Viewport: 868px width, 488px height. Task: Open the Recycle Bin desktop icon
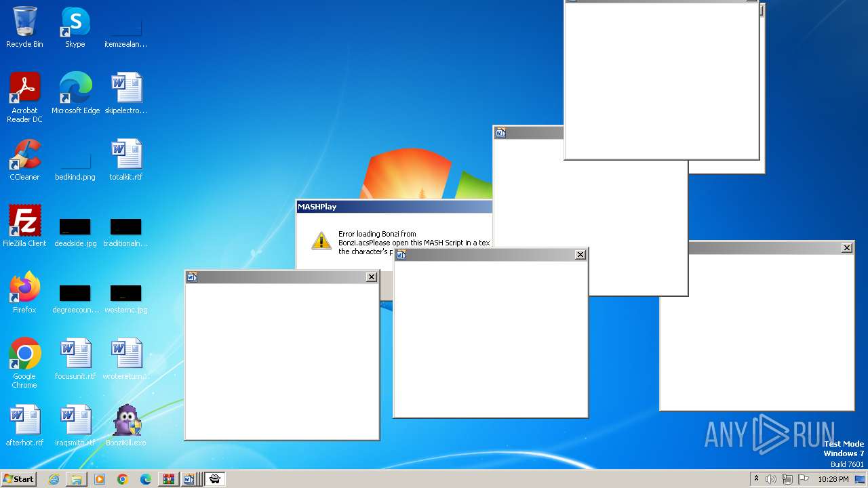[x=24, y=27]
